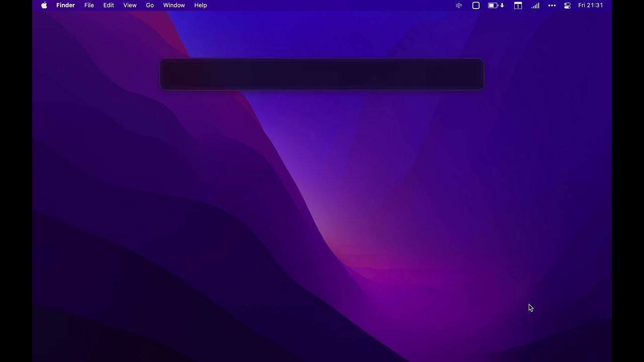The height and width of the screenshot is (362, 644).
Task: Click the Fri 21:31 clock
Action: coord(591,6)
